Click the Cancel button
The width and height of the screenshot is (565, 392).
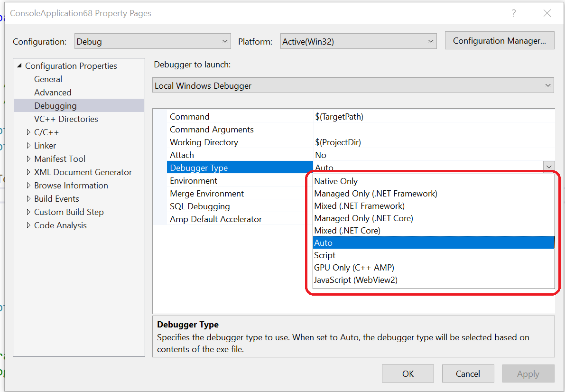468,373
